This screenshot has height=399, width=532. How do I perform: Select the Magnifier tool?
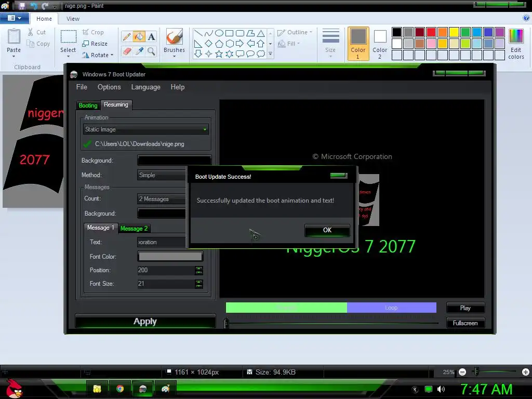click(x=151, y=51)
